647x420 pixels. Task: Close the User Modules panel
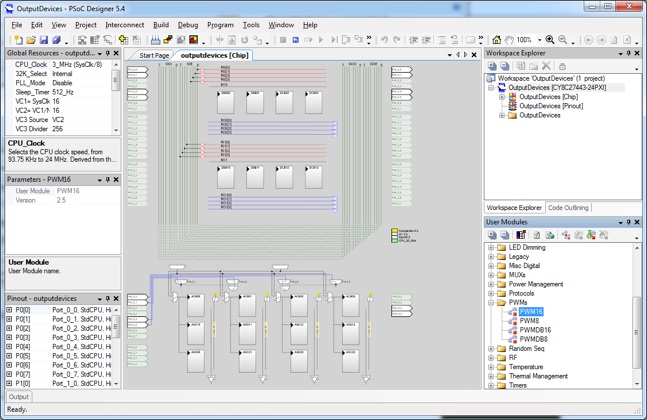coord(637,222)
